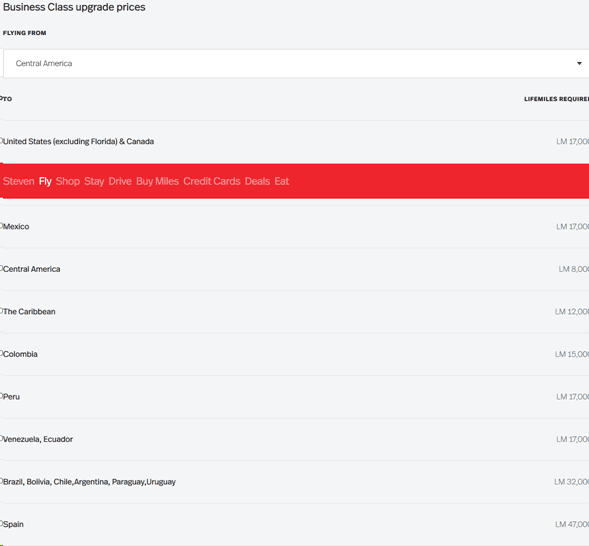Select the Spain destination row

tap(294, 524)
